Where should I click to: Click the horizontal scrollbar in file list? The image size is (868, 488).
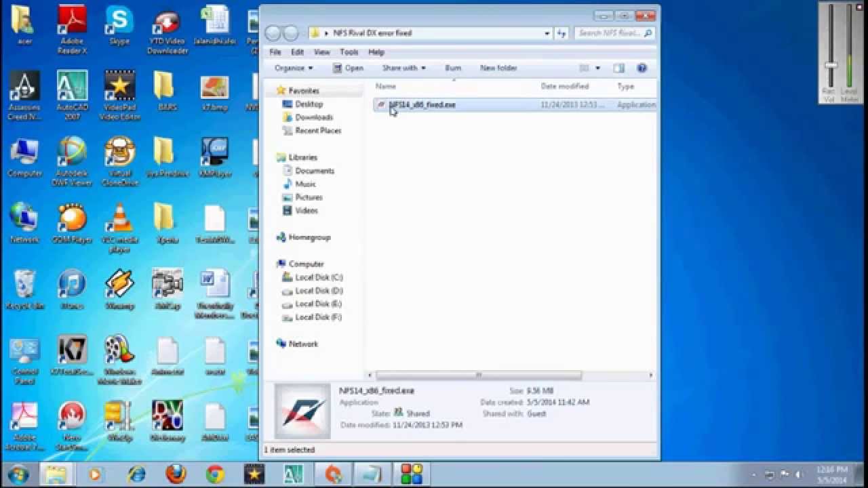coord(478,375)
